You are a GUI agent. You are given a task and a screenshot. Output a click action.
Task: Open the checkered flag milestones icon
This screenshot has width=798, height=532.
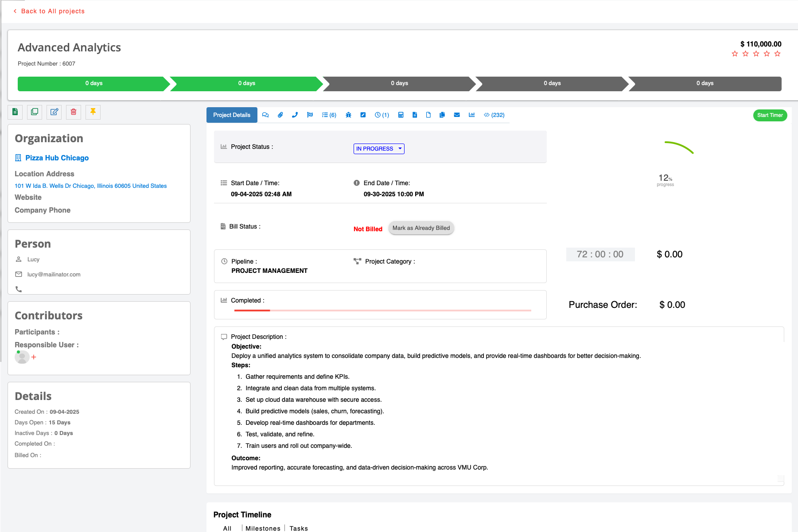coord(310,115)
